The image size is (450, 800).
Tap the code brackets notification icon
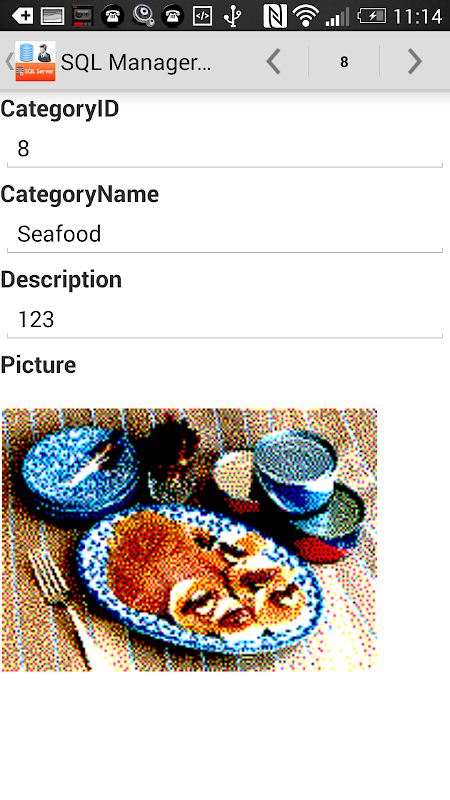(202, 16)
